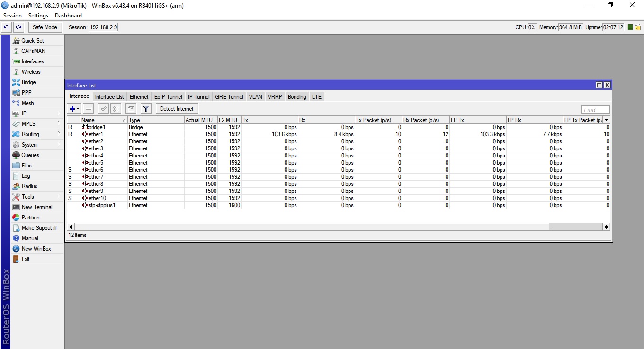Image resolution: width=644 pixels, height=349 pixels.
Task: Click the Comment button in toolbar
Action: (131, 109)
